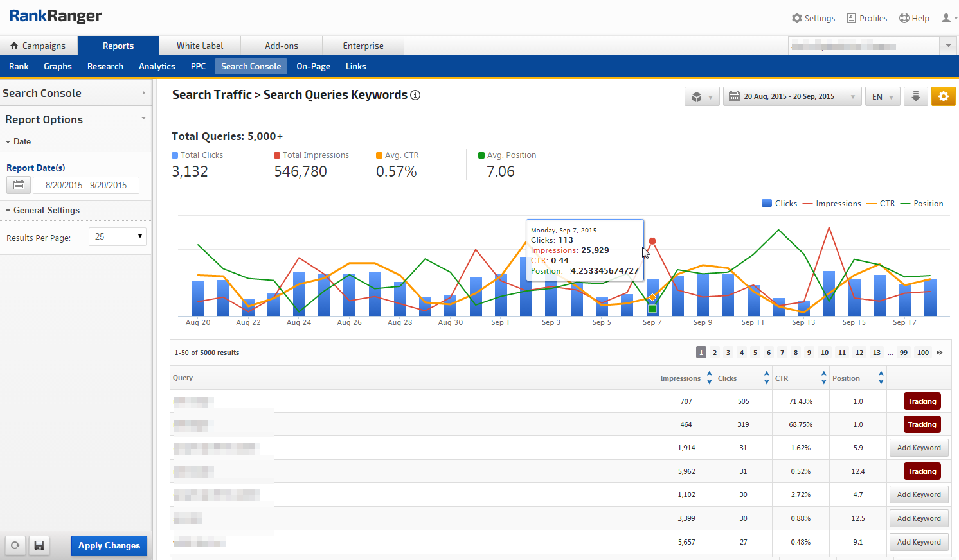The width and height of the screenshot is (959, 560).
Task: Click the Total Impressions red color swatch
Action: [277, 155]
